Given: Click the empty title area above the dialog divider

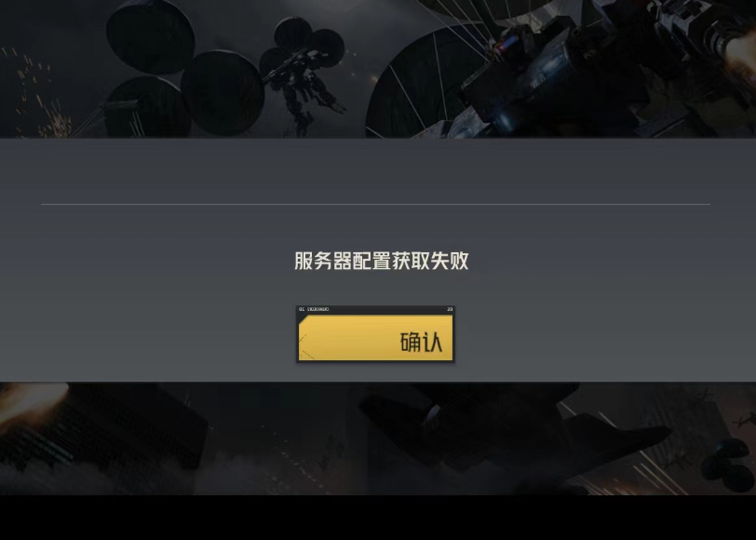Looking at the screenshot, I should pos(375,171).
